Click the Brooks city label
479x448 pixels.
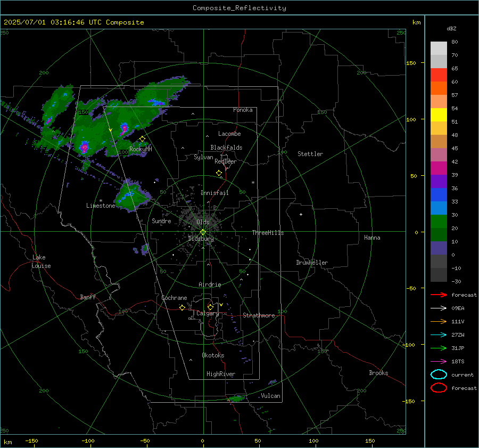tap(378, 373)
